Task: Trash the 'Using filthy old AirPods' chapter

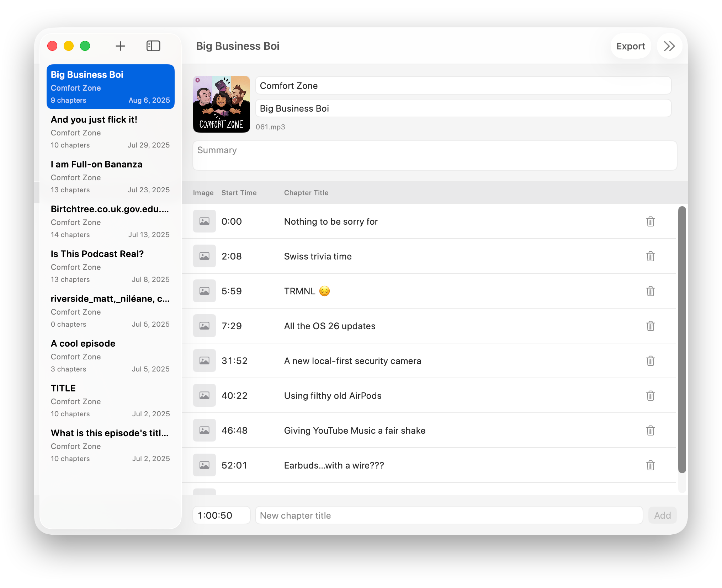Action: 650,396
